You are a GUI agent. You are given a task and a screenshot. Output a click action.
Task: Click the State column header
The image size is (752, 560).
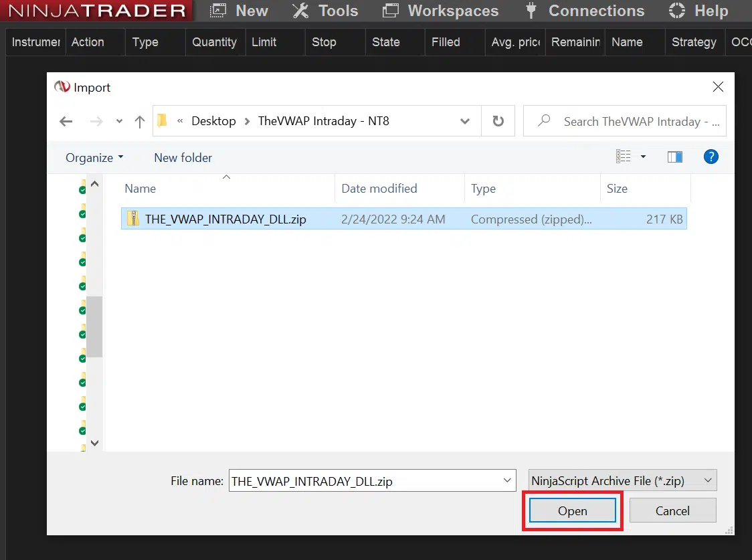click(x=395, y=42)
